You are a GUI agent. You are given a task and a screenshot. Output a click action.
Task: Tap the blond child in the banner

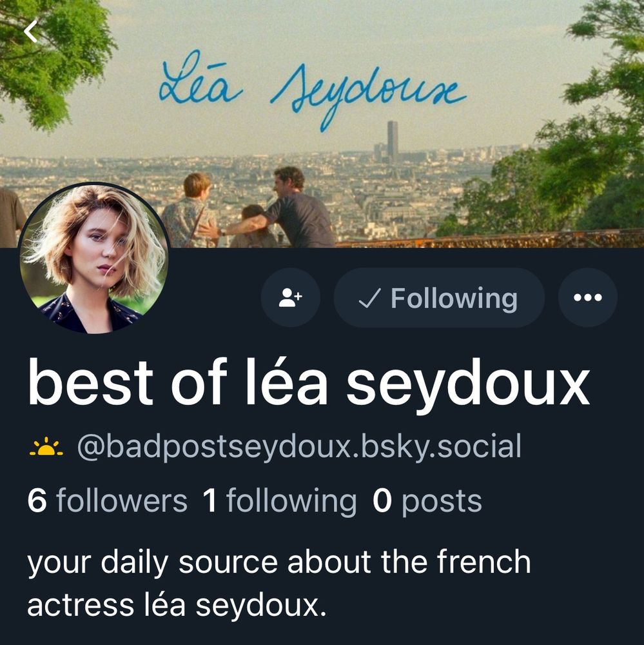pyautogui.click(x=190, y=211)
